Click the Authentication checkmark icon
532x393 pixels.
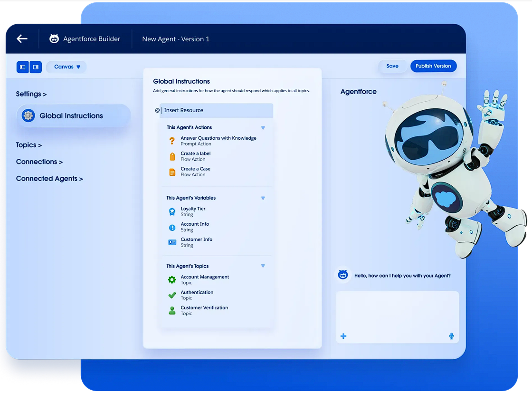tap(172, 295)
